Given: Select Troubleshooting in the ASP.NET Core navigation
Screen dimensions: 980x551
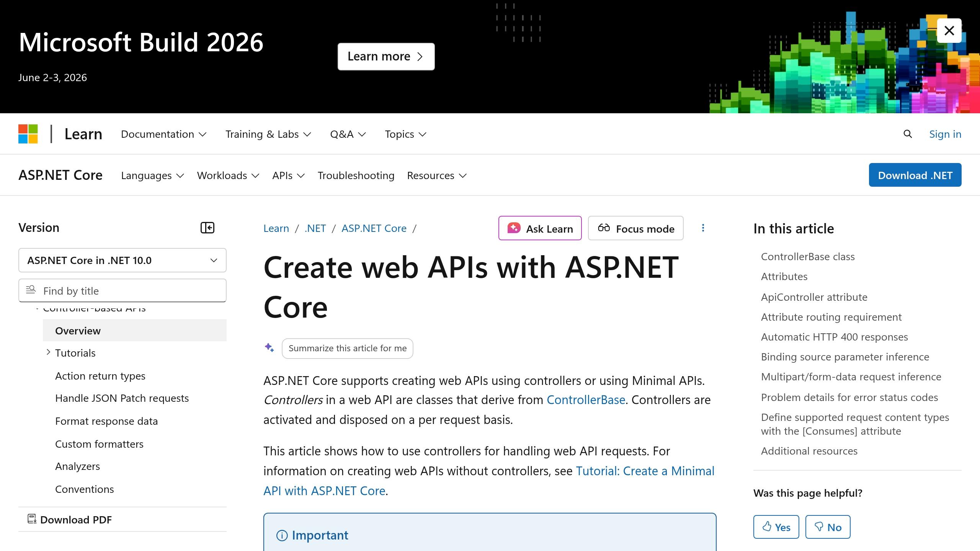Looking at the screenshot, I should point(356,175).
